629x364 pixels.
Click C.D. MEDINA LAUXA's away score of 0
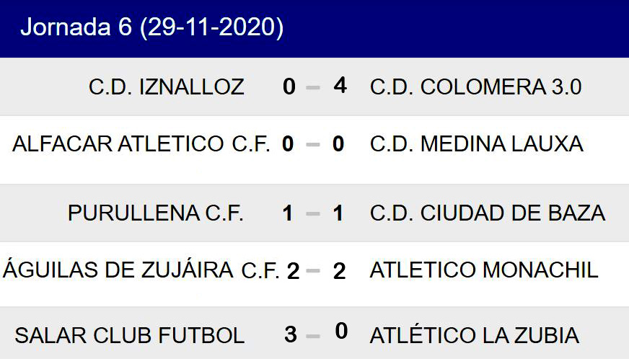click(338, 144)
